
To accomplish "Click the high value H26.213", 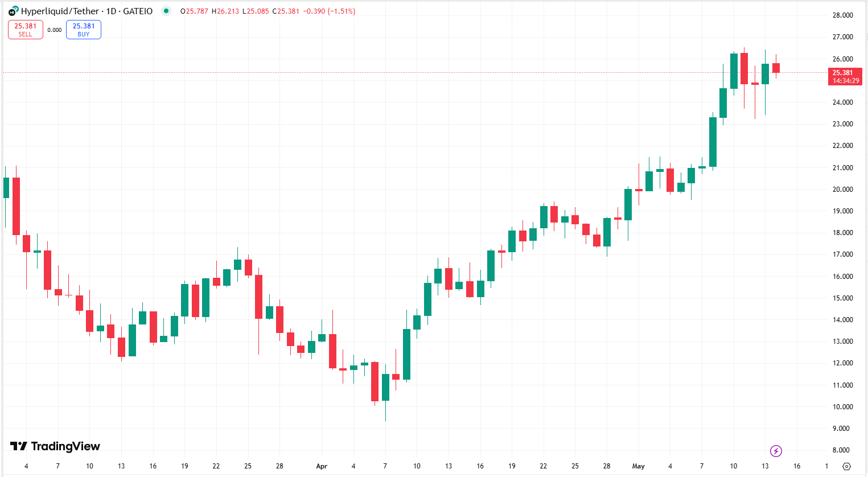I will click(225, 11).
